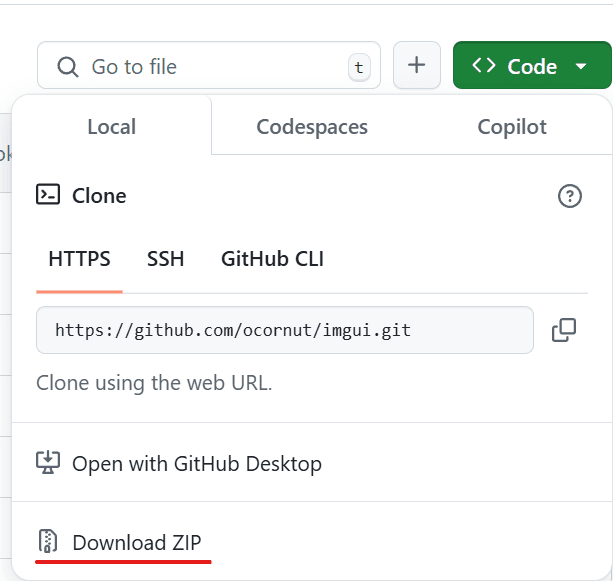
Task: Click the ZIP file icon
Action: 48,541
